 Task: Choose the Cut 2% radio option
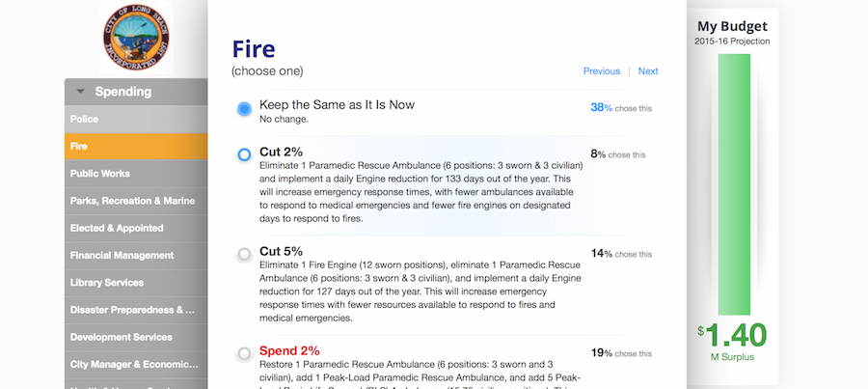coord(244,154)
